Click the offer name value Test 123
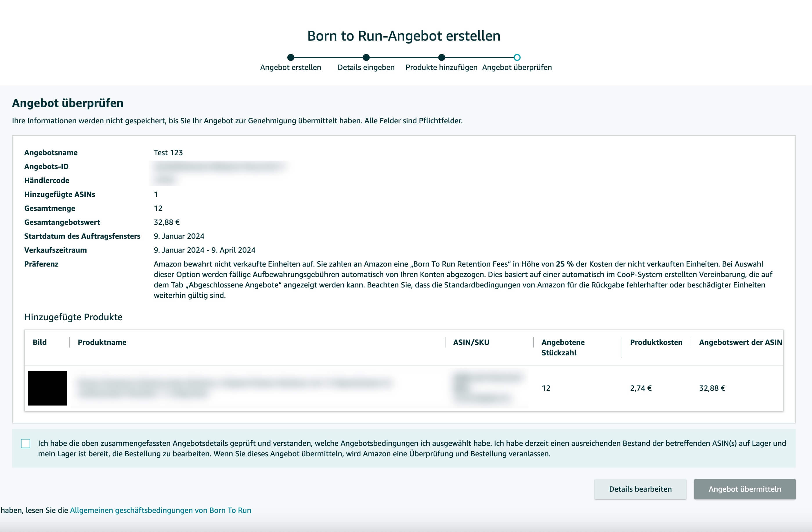Screen dimensions: 812x532 coord(168,153)
